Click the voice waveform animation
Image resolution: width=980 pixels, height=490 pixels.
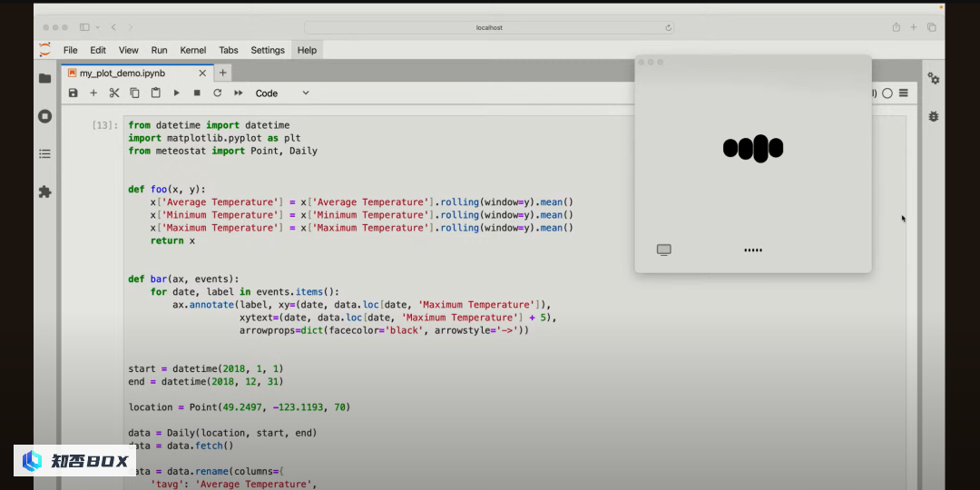(753, 148)
